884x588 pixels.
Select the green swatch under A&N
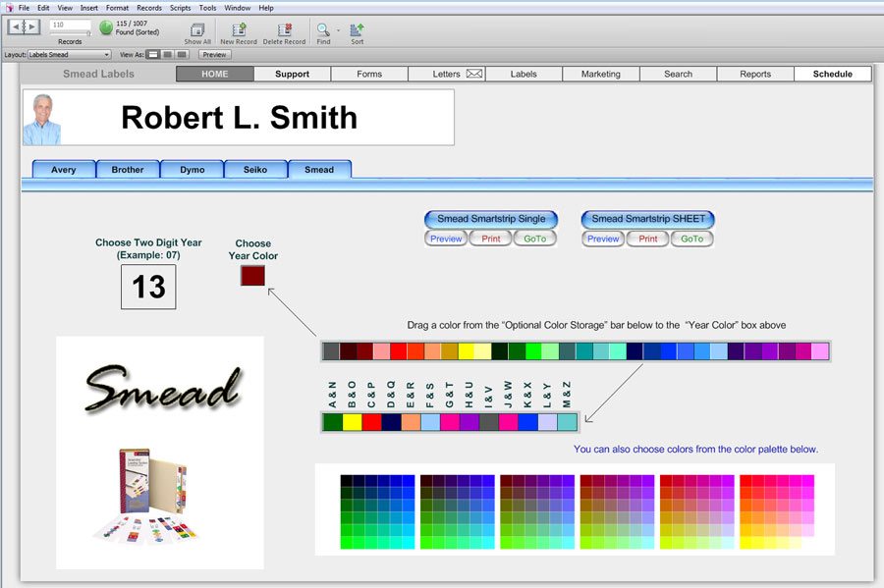(x=333, y=422)
